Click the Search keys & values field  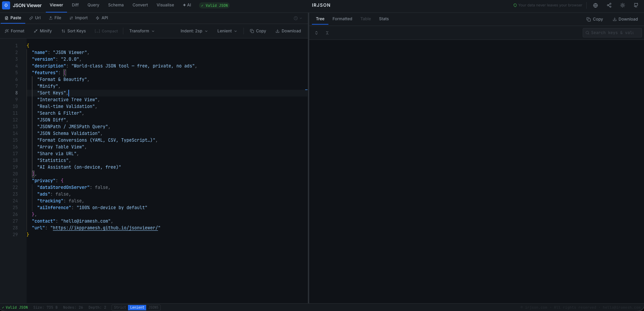coord(612,33)
